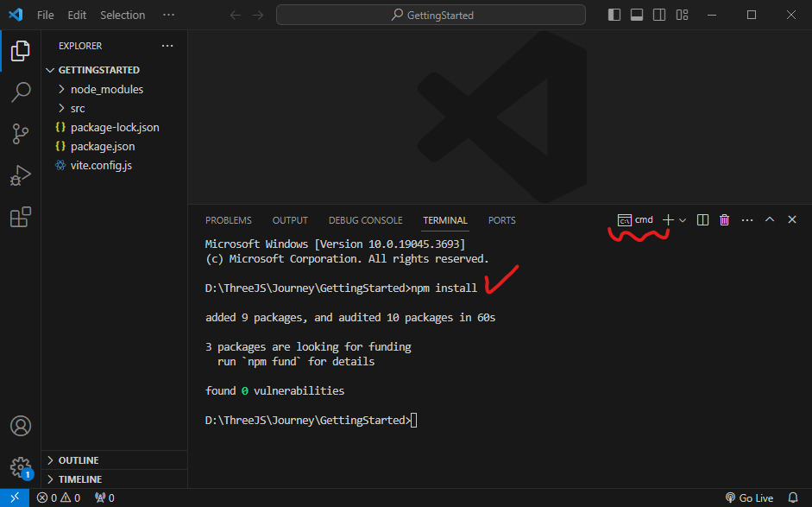812x507 pixels.
Task: Click 'added 9 packages' terminal output line
Action: point(350,317)
